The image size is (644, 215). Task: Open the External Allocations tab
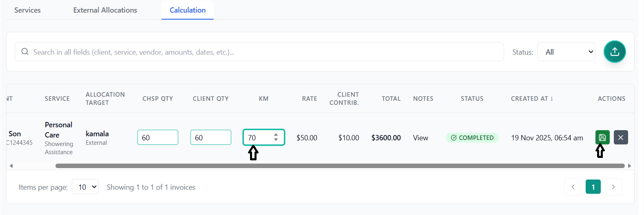point(105,10)
